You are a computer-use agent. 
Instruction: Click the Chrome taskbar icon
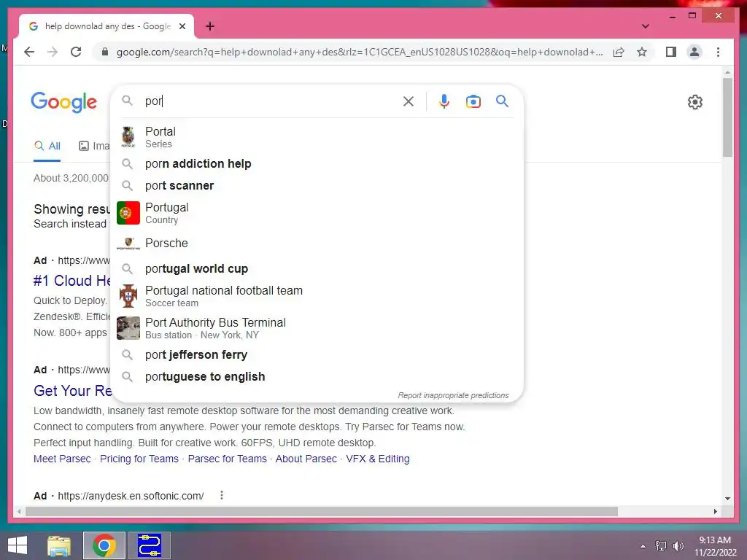(x=104, y=545)
